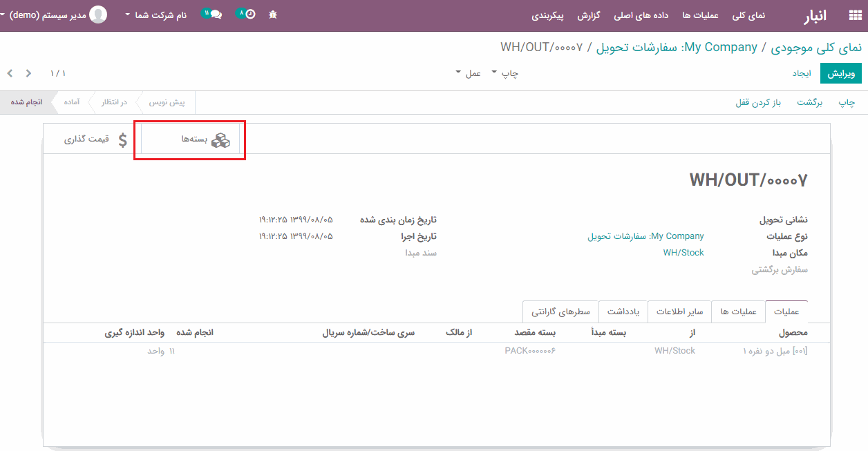
Task: Open the داده های اصلی menu
Action: point(642,15)
